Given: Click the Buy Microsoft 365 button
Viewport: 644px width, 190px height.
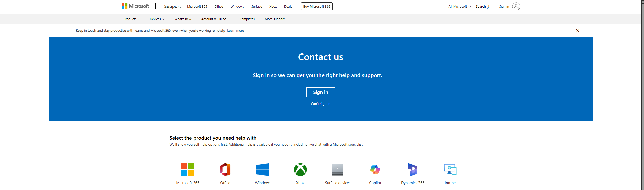Looking at the screenshot, I should tap(317, 6).
